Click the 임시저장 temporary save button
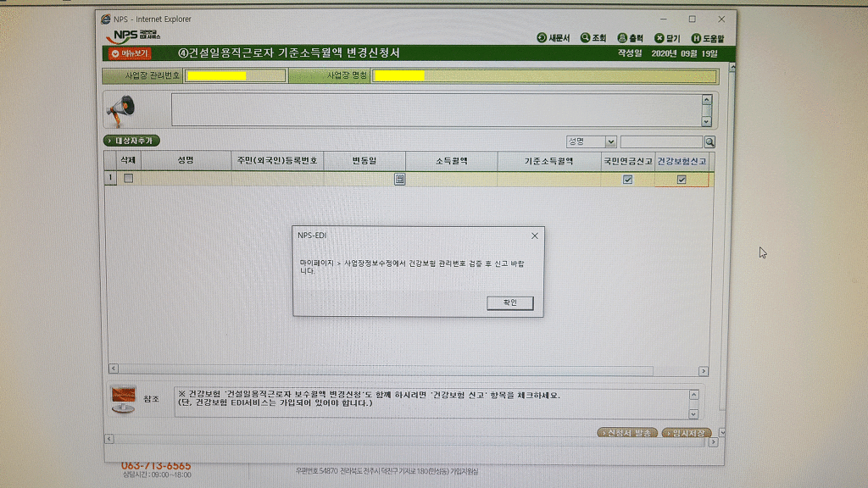The width and height of the screenshot is (868, 488). pyautogui.click(x=687, y=433)
